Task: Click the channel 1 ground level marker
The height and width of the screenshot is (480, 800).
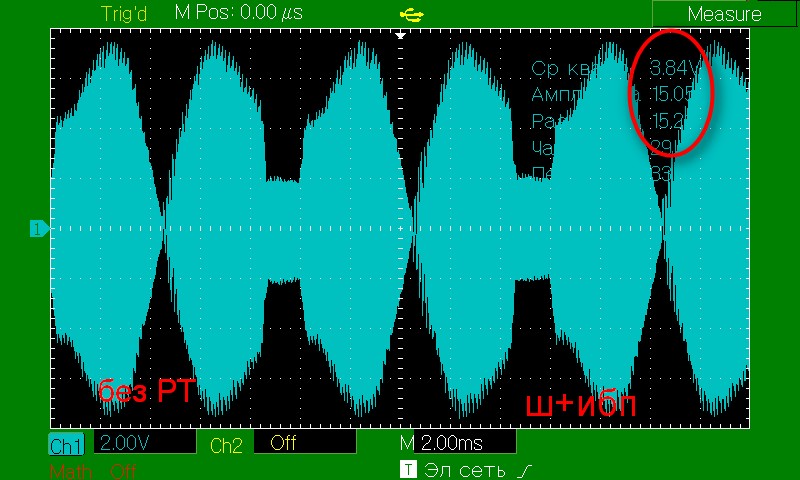Action: click(x=38, y=229)
